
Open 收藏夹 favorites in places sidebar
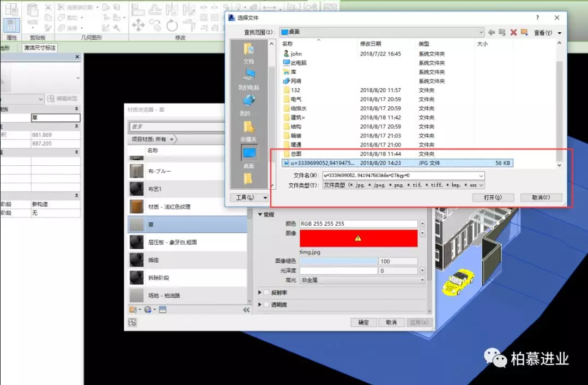[248, 131]
